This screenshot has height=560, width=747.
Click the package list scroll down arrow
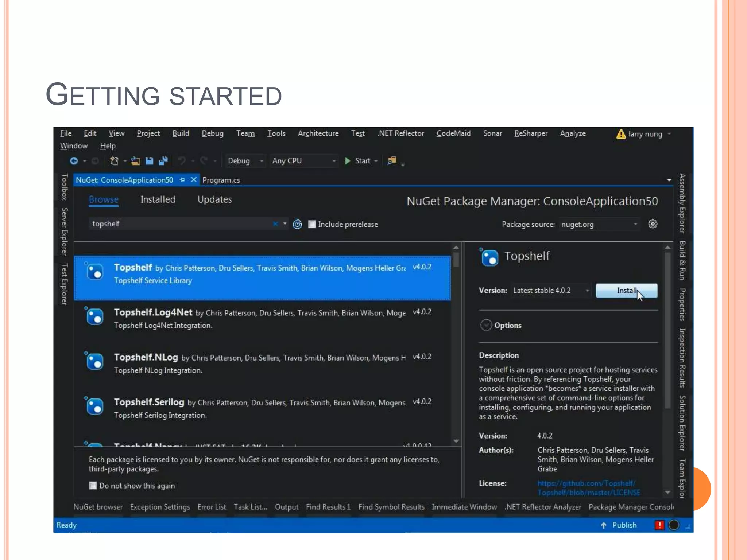click(456, 441)
